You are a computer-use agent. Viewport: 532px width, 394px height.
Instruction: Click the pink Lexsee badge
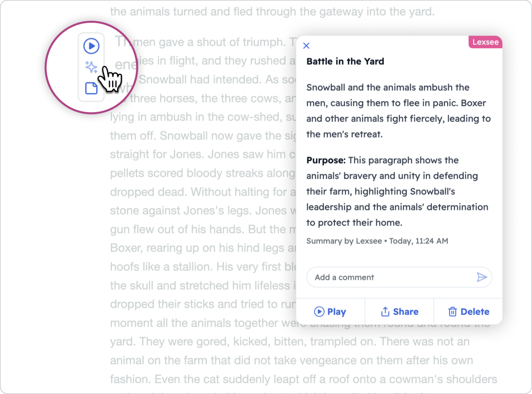pos(485,42)
